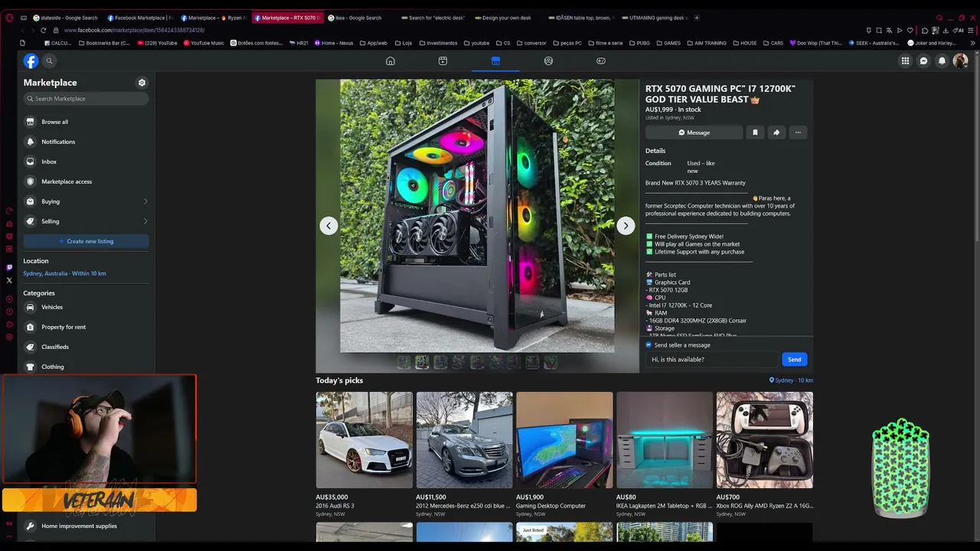Open Marketplace settings gear
The height and width of the screenshot is (551, 980).
point(142,83)
